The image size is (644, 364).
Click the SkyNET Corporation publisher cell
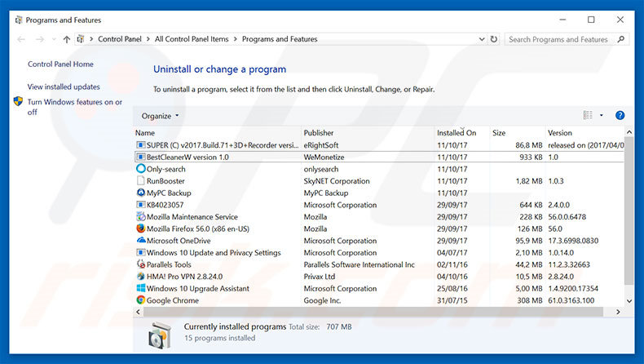click(x=337, y=181)
